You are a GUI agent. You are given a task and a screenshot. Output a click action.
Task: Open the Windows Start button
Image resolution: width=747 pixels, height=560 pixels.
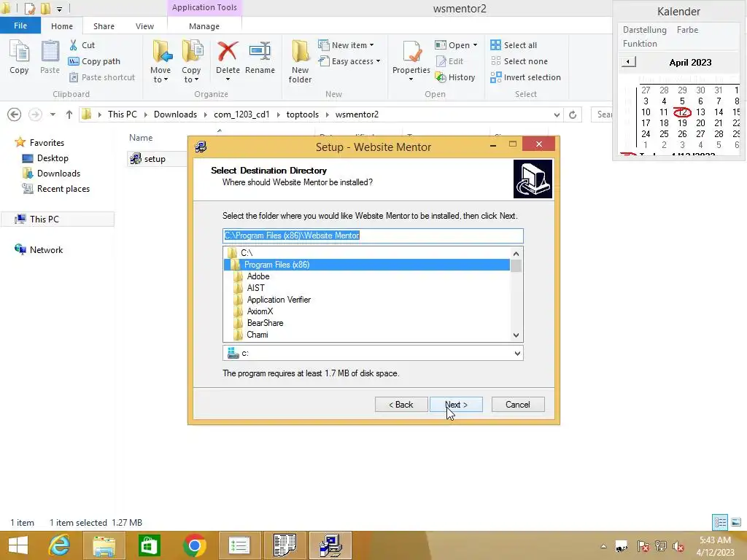coord(18,545)
